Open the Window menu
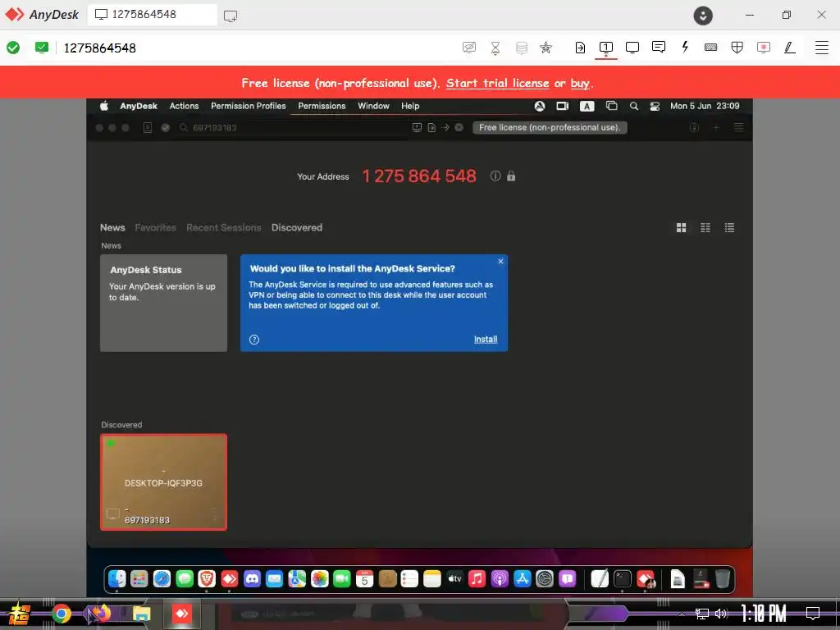 pyautogui.click(x=373, y=106)
